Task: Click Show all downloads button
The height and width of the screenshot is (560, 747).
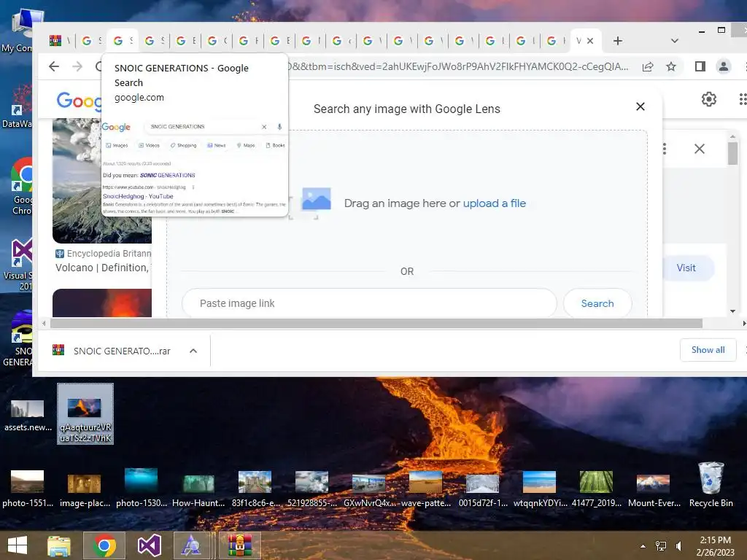Action: click(708, 350)
